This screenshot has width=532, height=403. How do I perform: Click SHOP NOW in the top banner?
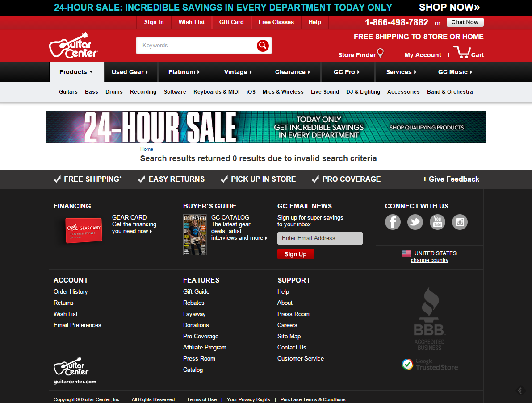(449, 8)
